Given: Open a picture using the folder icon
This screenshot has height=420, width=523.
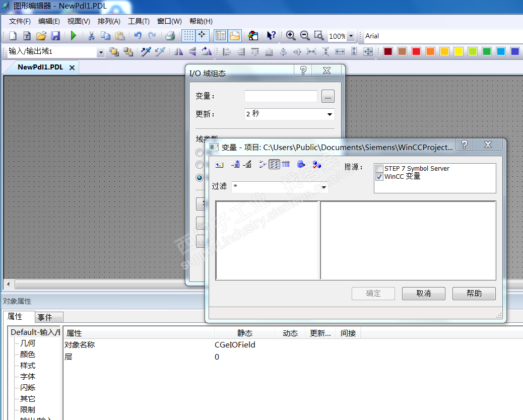Looking at the screenshot, I should click(x=41, y=36).
